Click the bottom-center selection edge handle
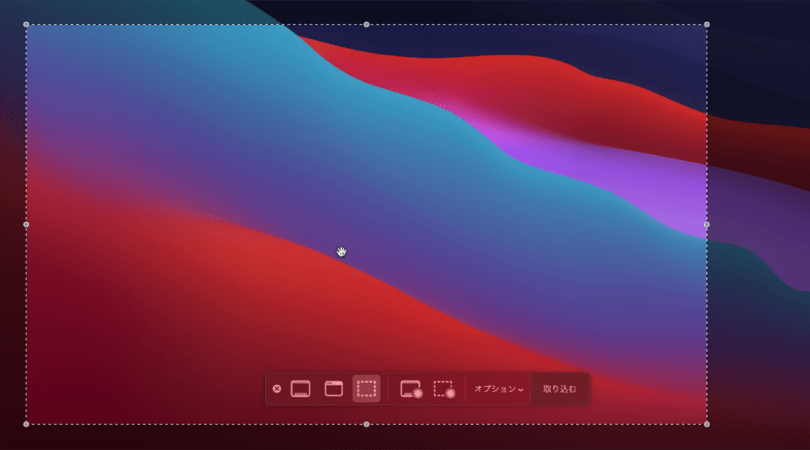The width and height of the screenshot is (810, 450). [x=366, y=424]
